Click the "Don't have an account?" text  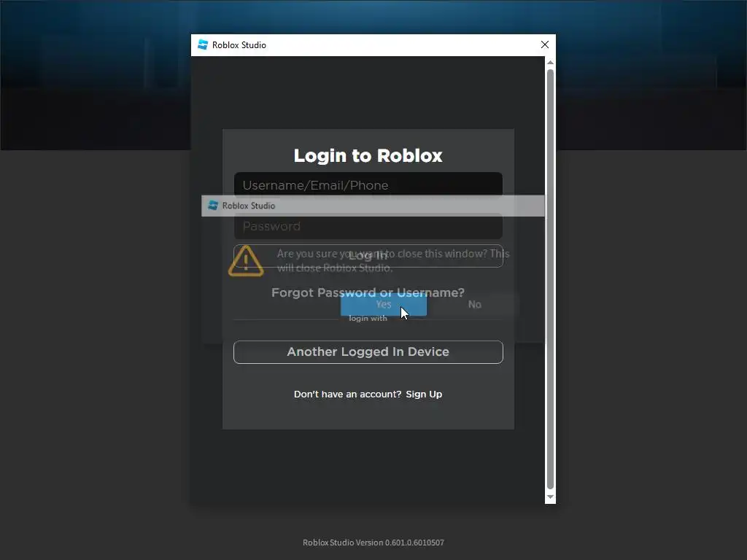(x=348, y=394)
